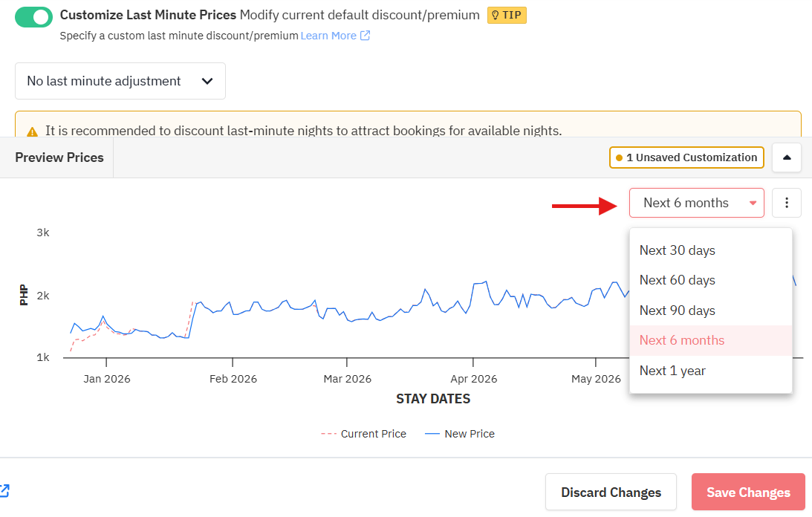Select the Preview Prices tab
The height and width of the screenshot is (517, 812).
(x=59, y=157)
